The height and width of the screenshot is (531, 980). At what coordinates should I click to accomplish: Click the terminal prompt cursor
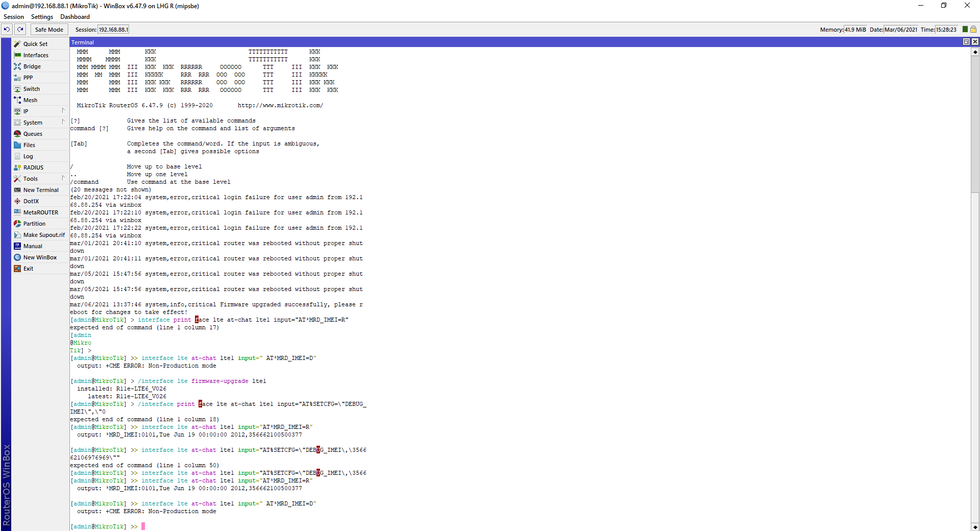point(143,526)
